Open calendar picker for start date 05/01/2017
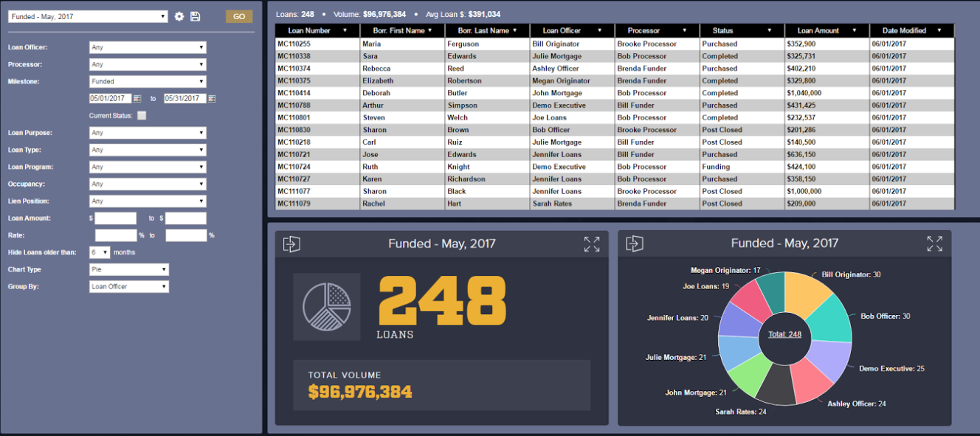This screenshot has width=980, height=436. click(137, 98)
